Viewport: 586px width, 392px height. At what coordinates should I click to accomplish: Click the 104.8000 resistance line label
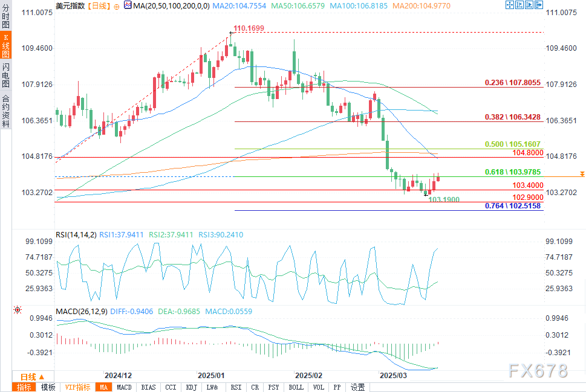(528, 153)
